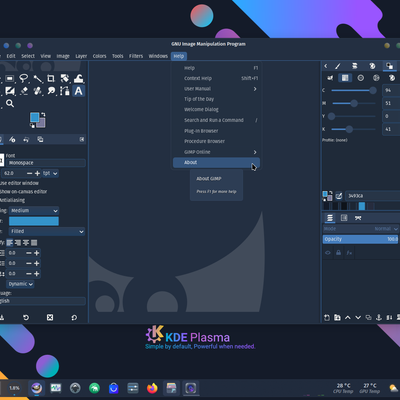Image resolution: width=400 pixels, height=400 pixels.
Task: Click the Delete tool preset icon
Action: point(50,317)
